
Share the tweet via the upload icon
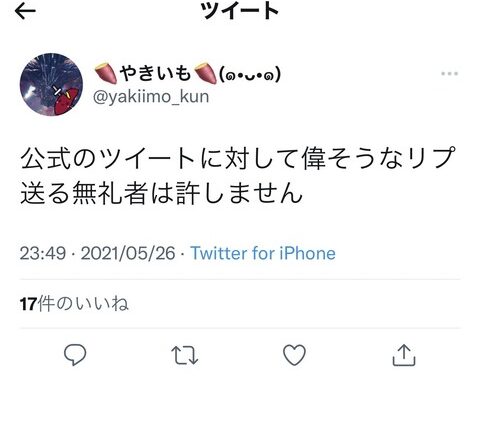(404, 355)
